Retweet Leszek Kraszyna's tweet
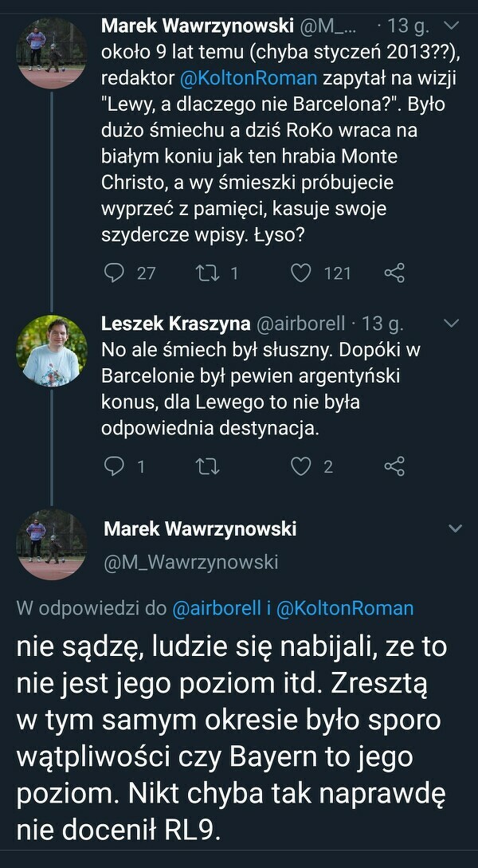Screen dimensions: 478x868 tap(209, 466)
